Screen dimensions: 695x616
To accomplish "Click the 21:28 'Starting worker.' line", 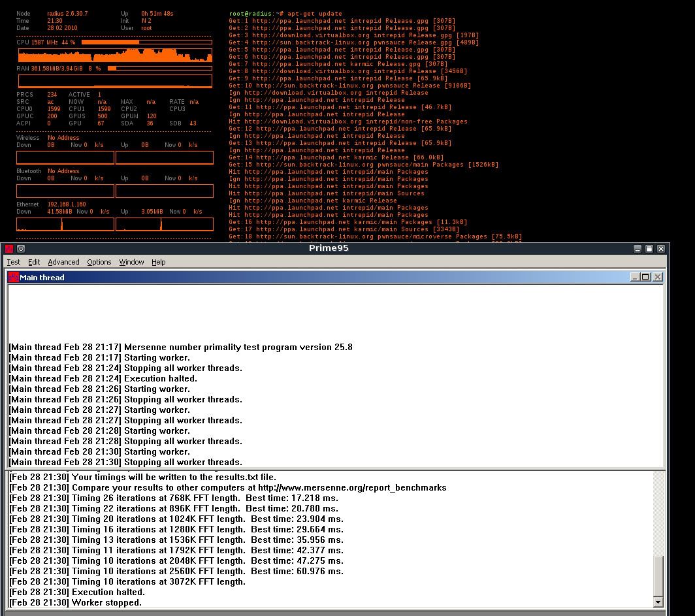I will (99, 430).
